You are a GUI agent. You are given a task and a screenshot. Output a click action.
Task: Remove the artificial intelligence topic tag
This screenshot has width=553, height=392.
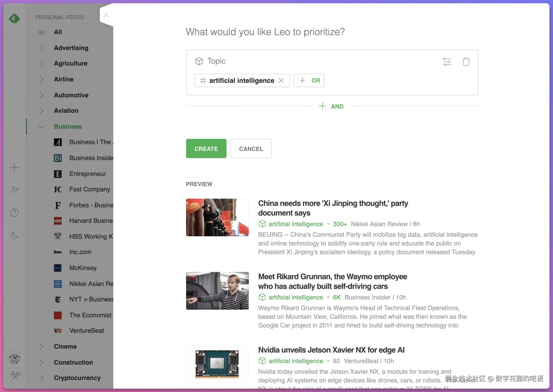click(281, 80)
